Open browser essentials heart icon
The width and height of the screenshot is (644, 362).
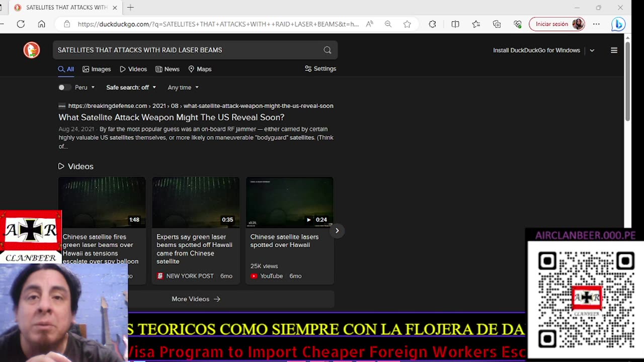coord(518,24)
